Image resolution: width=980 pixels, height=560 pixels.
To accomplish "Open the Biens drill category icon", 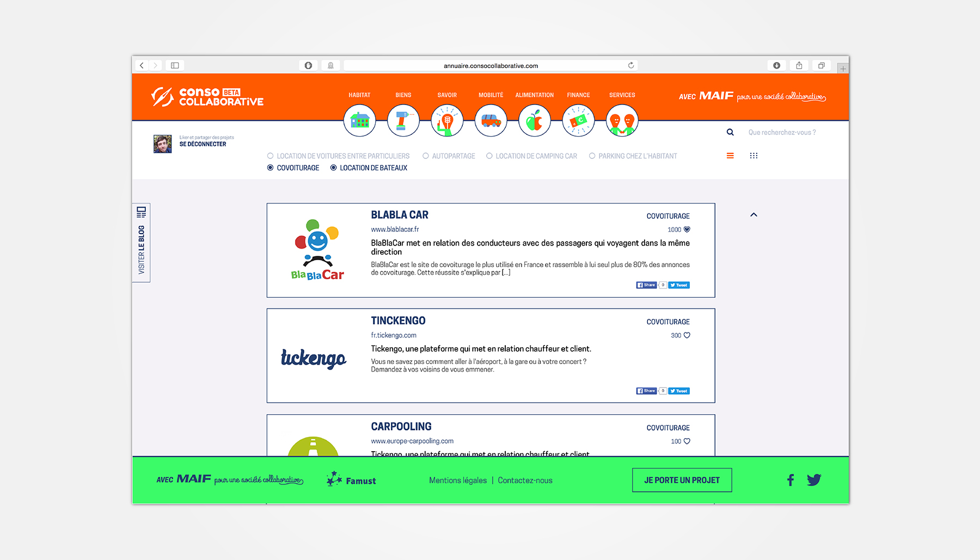I will tap(403, 120).
